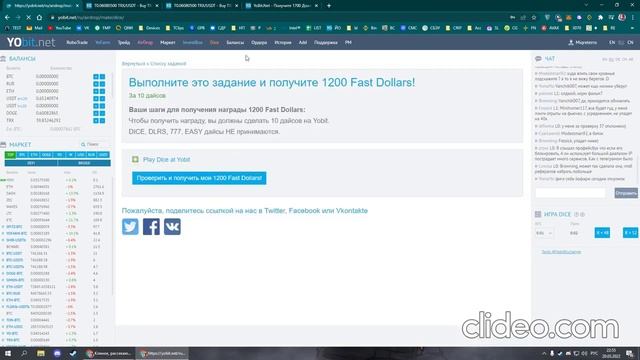This screenshot has width=640, height=360.
Task: Click the minus button in the DOGE balance row
Action: (x=102, y=113)
